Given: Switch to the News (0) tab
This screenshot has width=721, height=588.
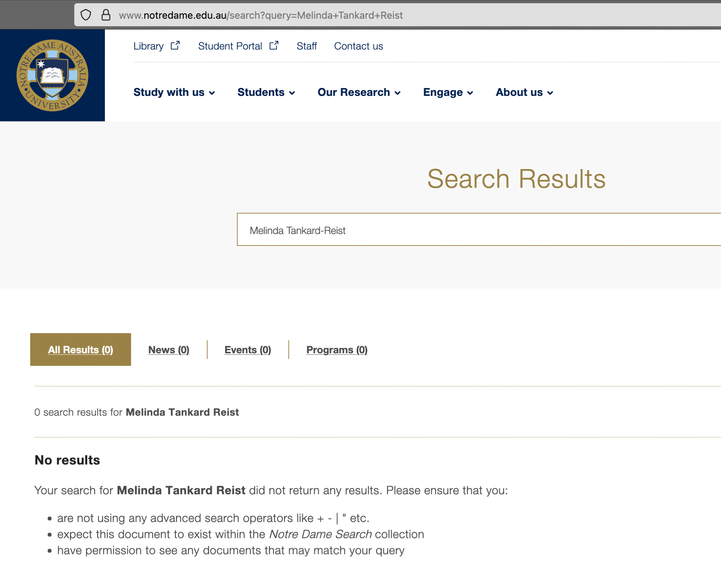Looking at the screenshot, I should [x=169, y=350].
